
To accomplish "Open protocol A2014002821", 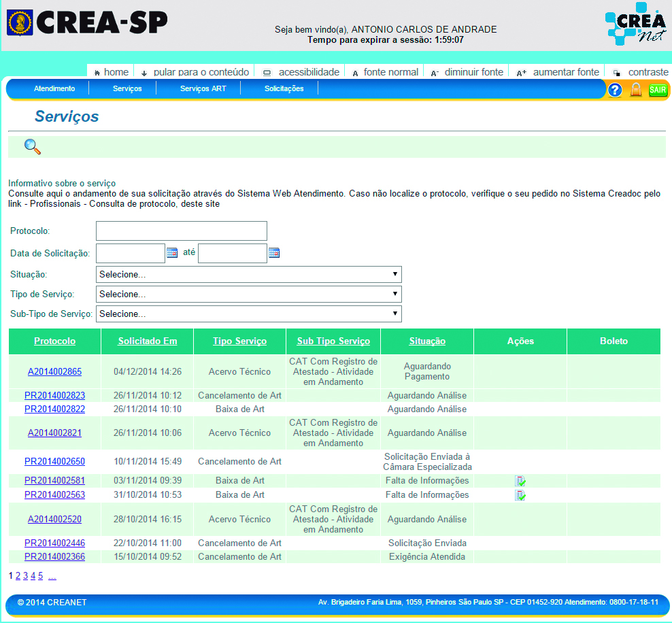I will (54, 433).
